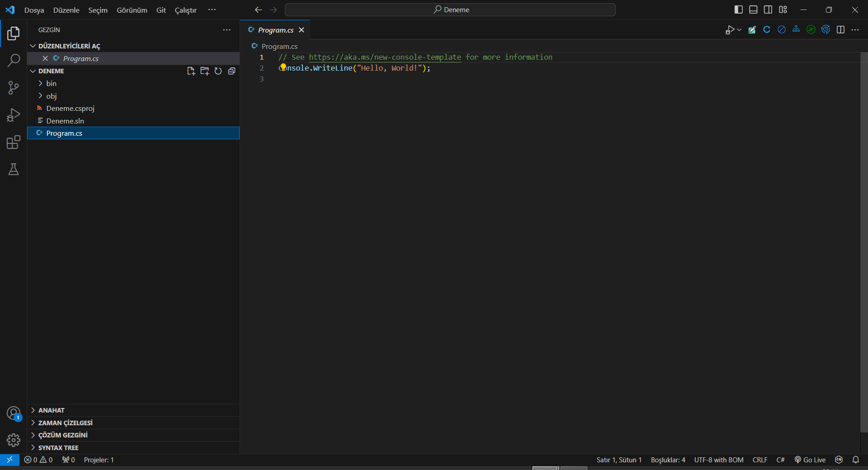Viewport: 868px width, 470px height.
Task: Click Go Live in status bar
Action: (x=810, y=460)
